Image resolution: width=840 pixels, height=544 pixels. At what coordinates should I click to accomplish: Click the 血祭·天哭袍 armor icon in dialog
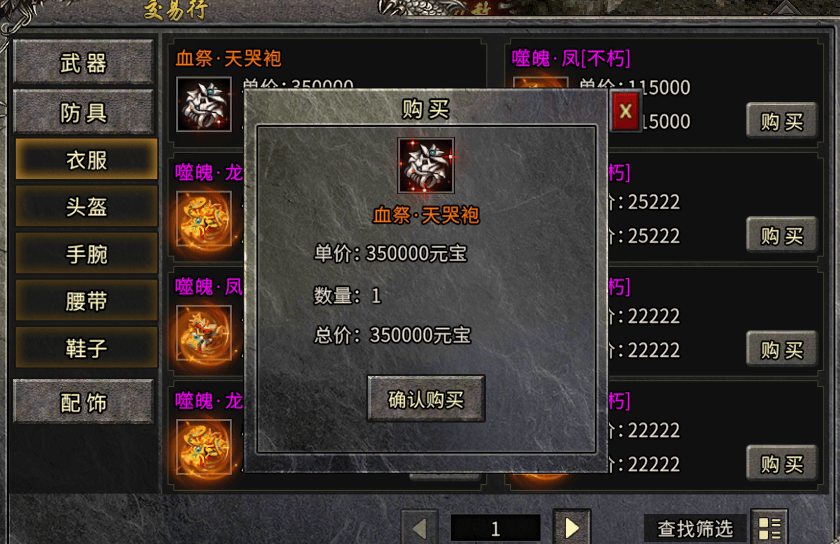pyautogui.click(x=426, y=165)
